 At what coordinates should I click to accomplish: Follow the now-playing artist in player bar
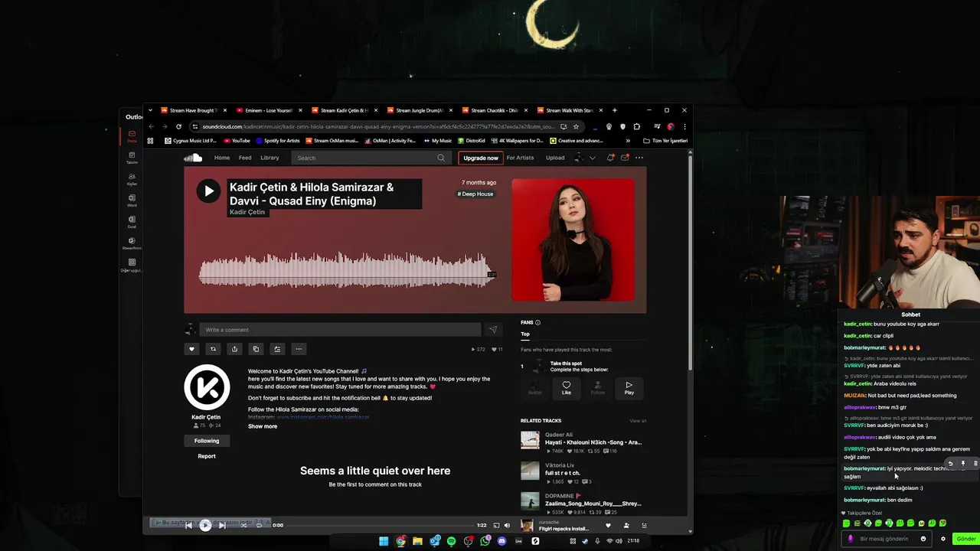pos(626,526)
